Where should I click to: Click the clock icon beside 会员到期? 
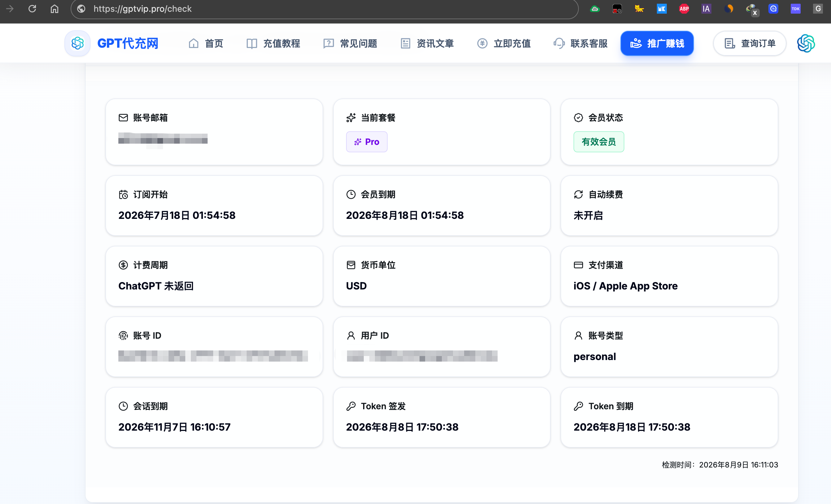tap(351, 194)
